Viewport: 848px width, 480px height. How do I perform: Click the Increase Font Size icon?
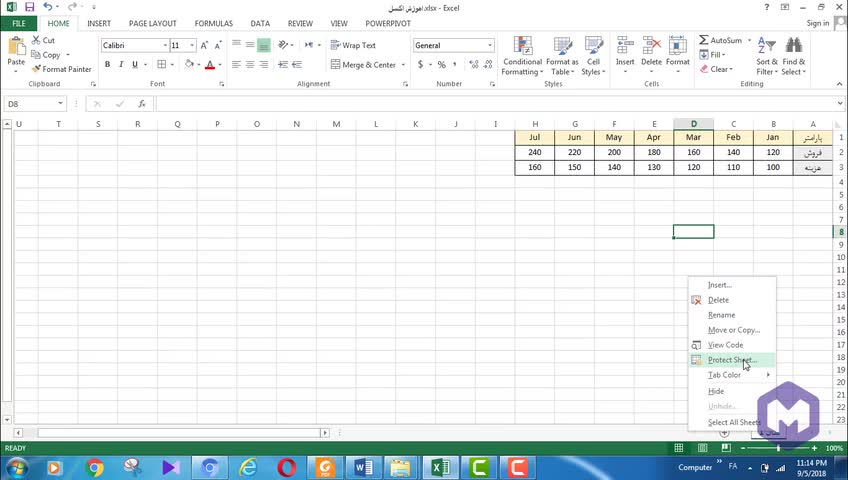tap(204, 45)
